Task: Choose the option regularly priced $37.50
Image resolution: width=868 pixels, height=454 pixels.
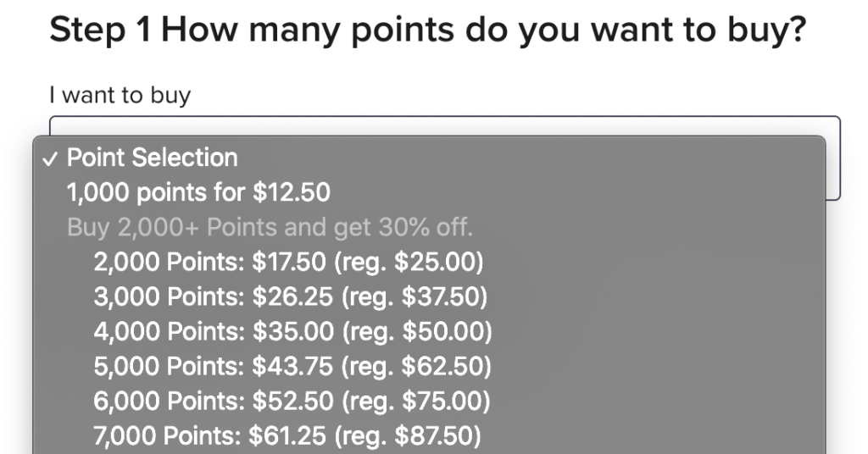Action: pyautogui.click(x=291, y=297)
